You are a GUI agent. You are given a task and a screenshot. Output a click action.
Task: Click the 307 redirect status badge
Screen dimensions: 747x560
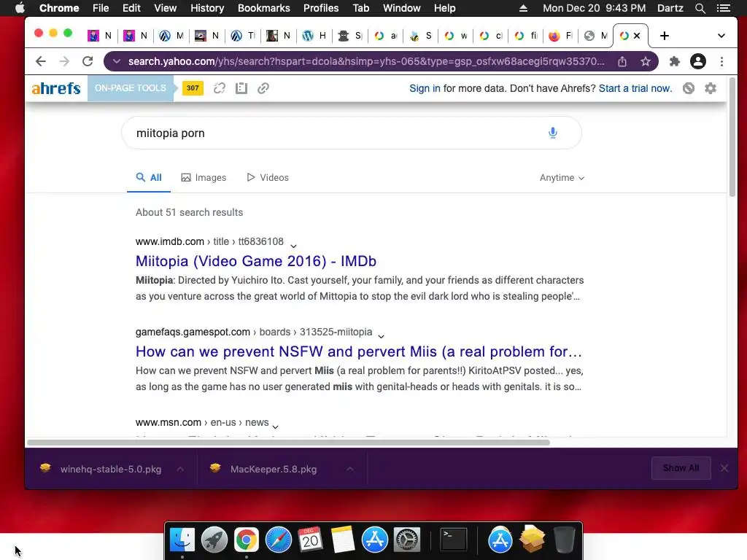[193, 88]
